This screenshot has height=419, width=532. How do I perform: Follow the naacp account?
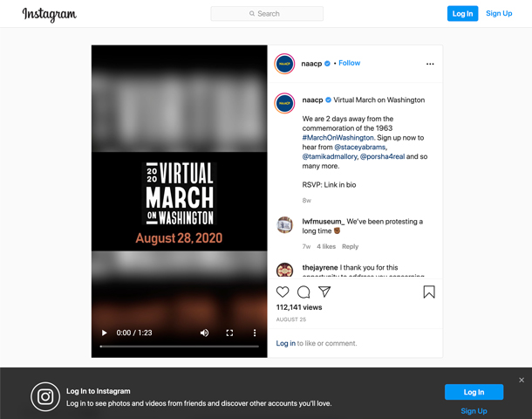(x=349, y=63)
